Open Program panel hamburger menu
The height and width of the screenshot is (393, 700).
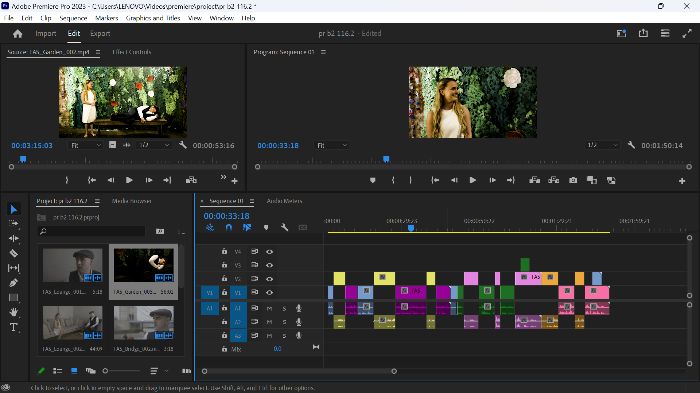coord(323,52)
